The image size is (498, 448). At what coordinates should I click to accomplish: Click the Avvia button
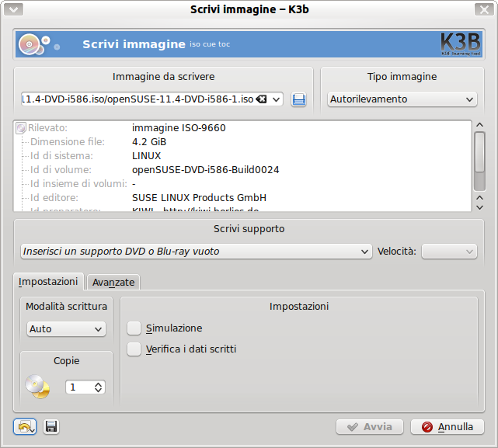(370, 427)
